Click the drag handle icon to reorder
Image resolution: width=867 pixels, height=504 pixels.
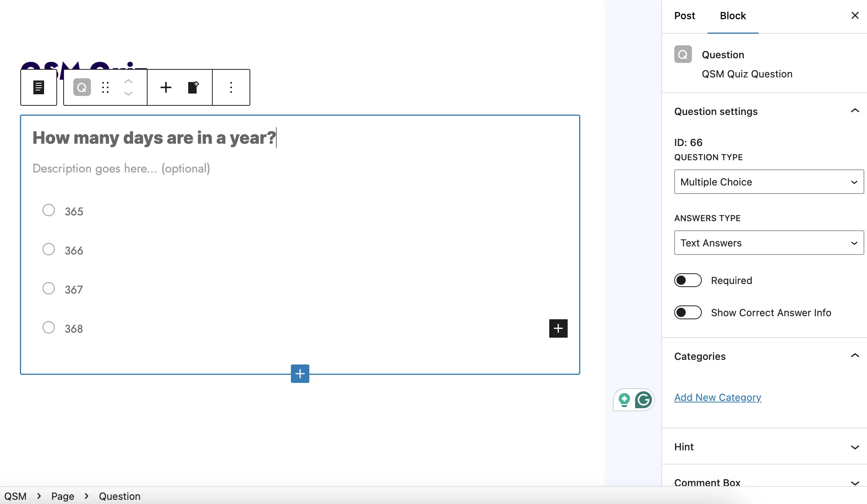click(x=105, y=87)
